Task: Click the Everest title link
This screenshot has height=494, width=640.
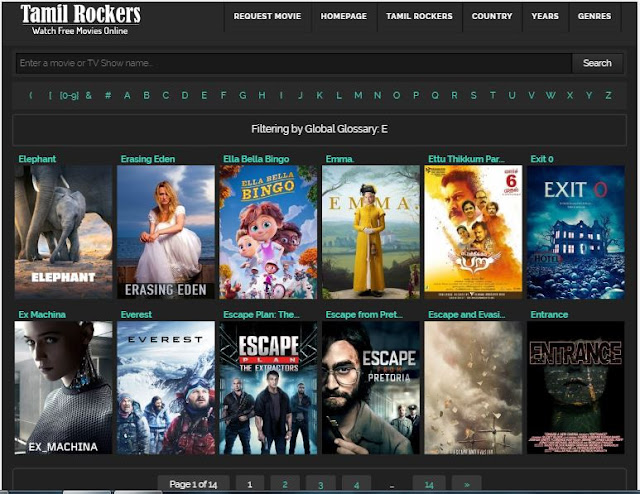Action: (136, 314)
